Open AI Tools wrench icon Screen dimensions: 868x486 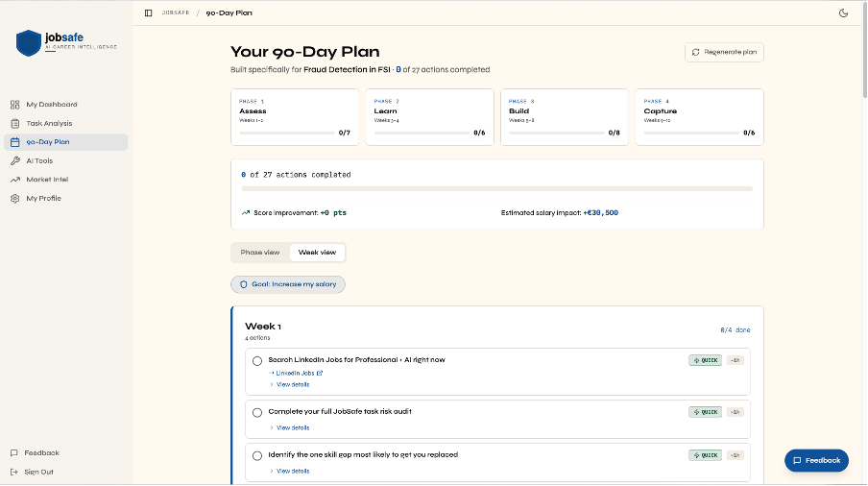click(x=15, y=160)
